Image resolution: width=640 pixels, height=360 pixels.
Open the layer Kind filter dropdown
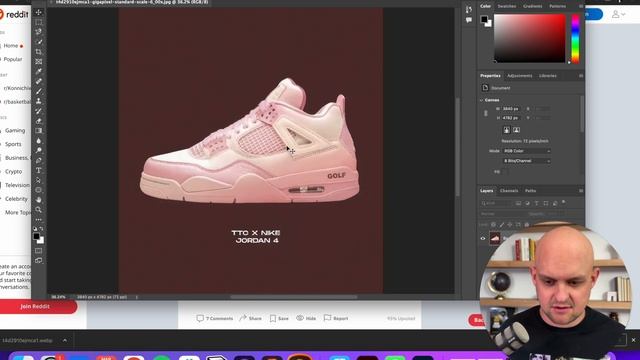pyautogui.click(x=496, y=203)
